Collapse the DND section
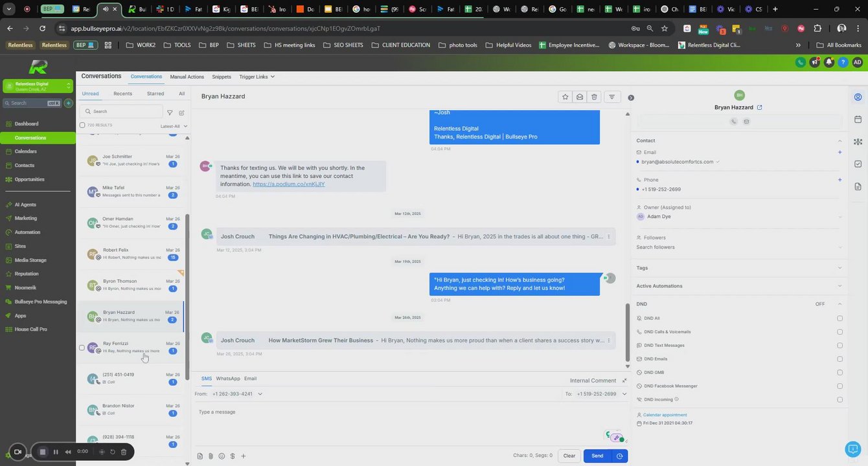This screenshot has height=466, width=868. point(840,304)
